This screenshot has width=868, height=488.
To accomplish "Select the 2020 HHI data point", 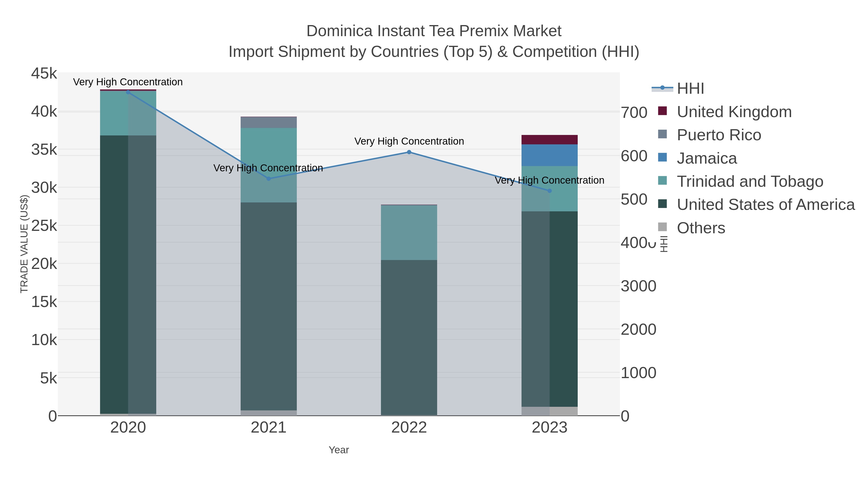I will pos(128,92).
